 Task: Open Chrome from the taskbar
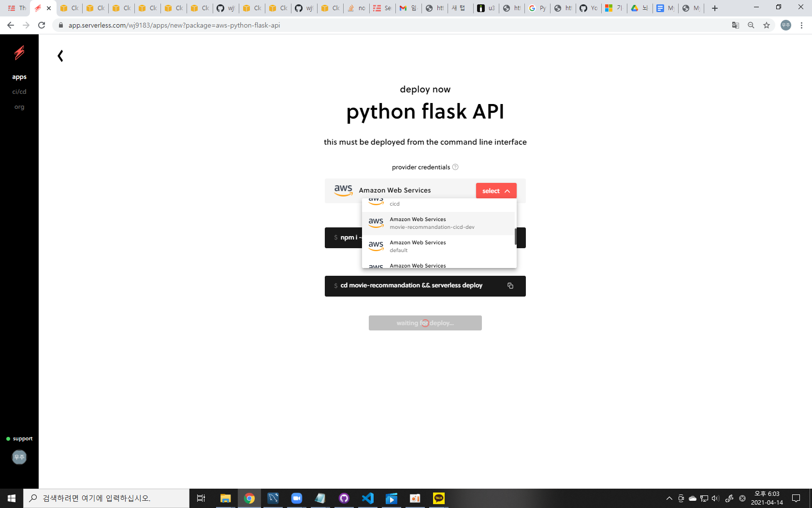click(x=249, y=498)
